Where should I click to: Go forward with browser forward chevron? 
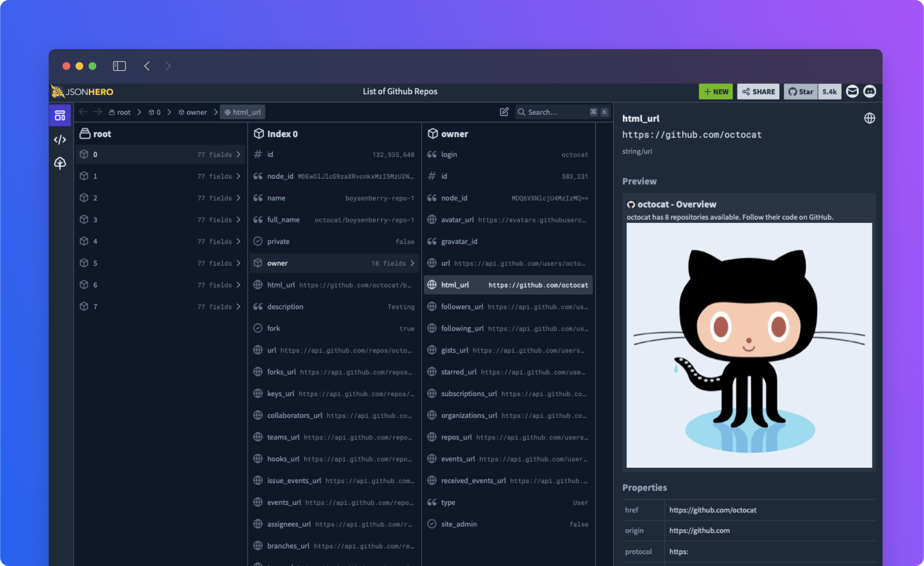point(168,66)
